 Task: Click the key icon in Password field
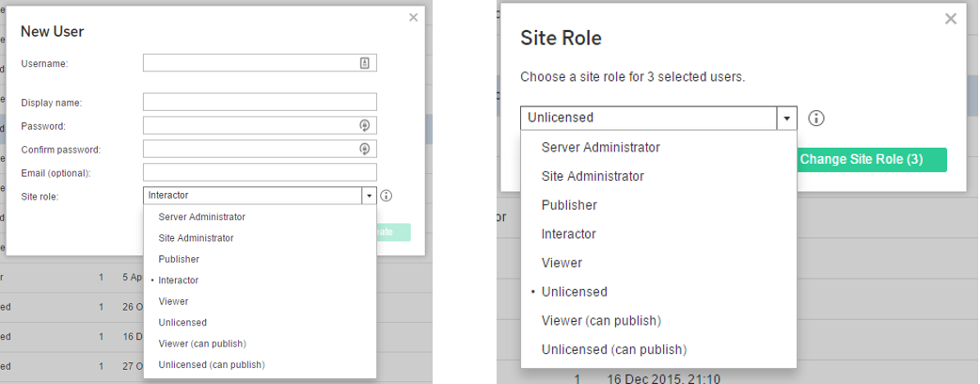pyautogui.click(x=365, y=125)
